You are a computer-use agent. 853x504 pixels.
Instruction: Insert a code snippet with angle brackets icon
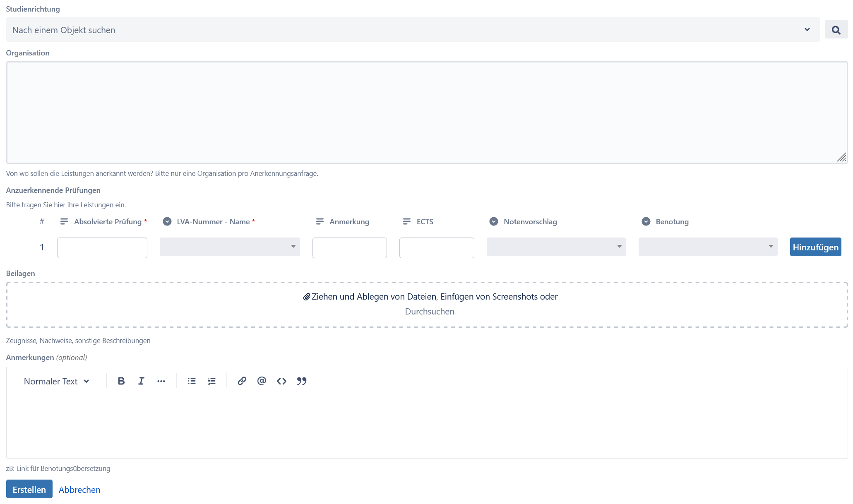[281, 381]
